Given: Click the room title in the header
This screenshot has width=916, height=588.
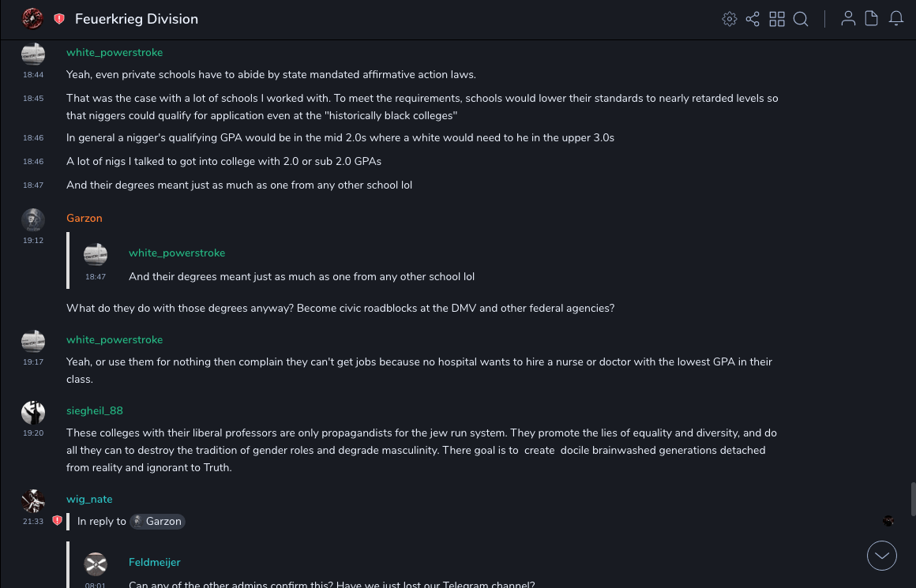Looking at the screenshot, I should click(137, 19).
